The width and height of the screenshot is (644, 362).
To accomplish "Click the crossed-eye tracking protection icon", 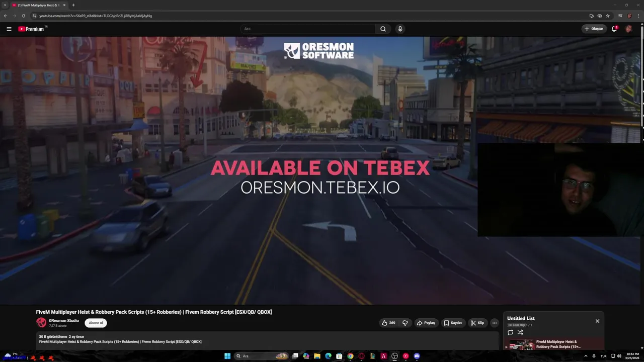I will (600, 16).
